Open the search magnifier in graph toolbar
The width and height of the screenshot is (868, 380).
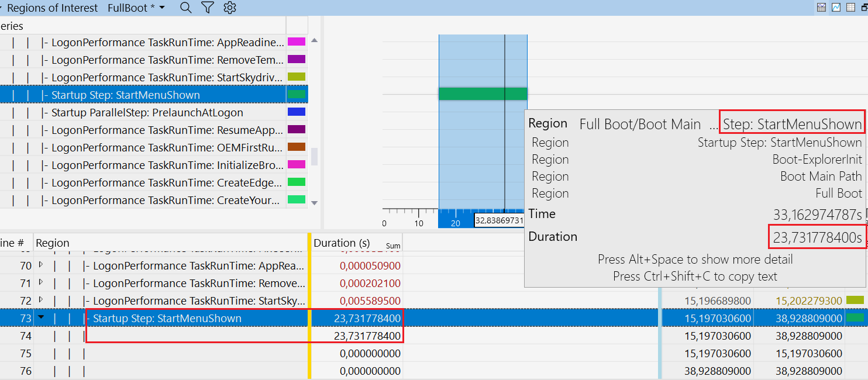185,8
